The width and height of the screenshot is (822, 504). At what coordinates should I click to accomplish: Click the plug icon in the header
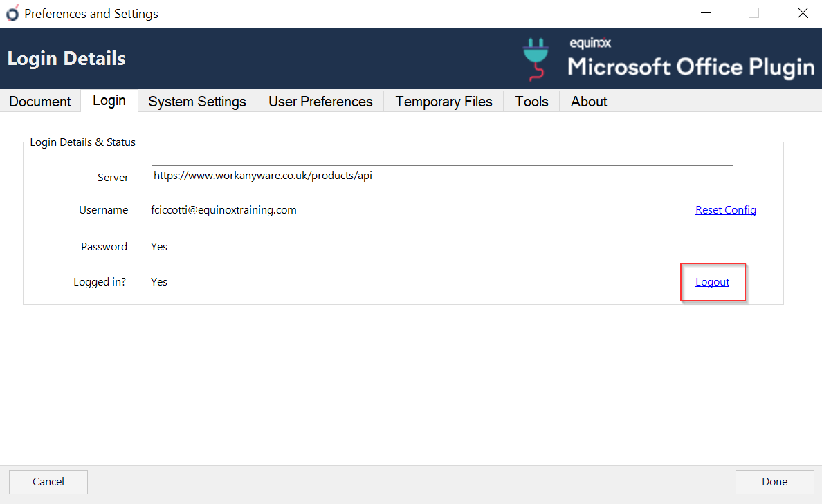(x=536, y=59)
